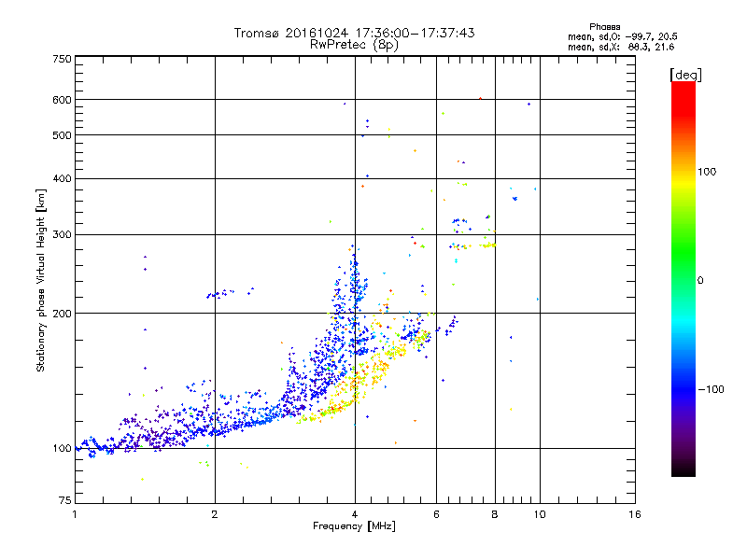The image size is (747, 560).
Task: Click the 'mean, sd,O: -99.7, 20.5' line
Action: point(622,36)
